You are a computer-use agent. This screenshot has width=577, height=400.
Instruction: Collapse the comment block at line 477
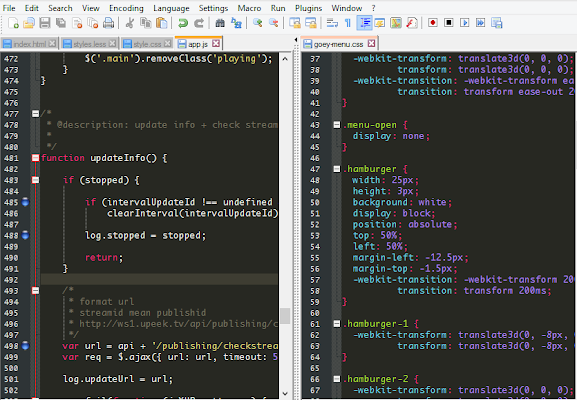pyautogui.click(x=35, y=114)
